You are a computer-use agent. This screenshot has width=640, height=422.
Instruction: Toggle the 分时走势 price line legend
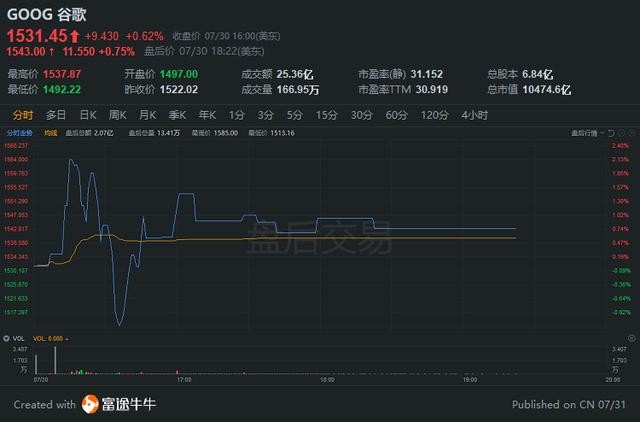[x=19, y=133]
